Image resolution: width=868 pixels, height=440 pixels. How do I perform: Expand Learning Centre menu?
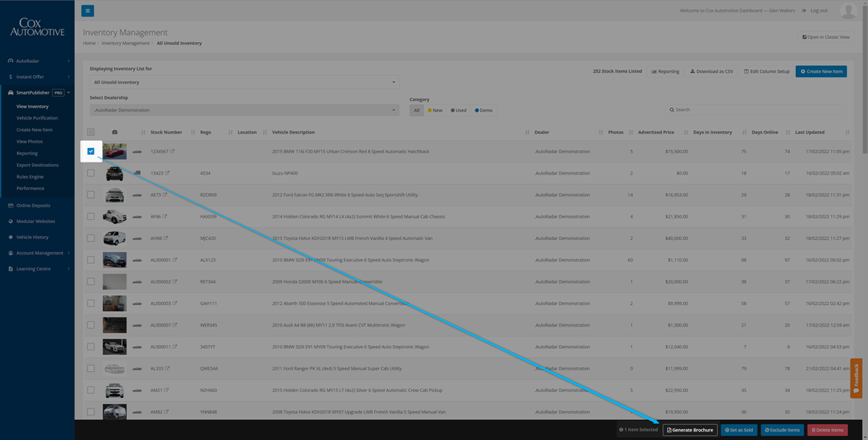point(37,269)
